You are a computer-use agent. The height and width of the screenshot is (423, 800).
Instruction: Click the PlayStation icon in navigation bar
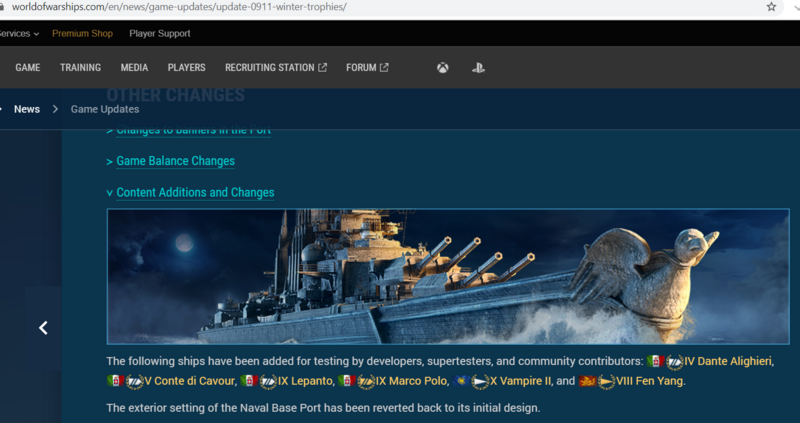[x=480, y=68]
